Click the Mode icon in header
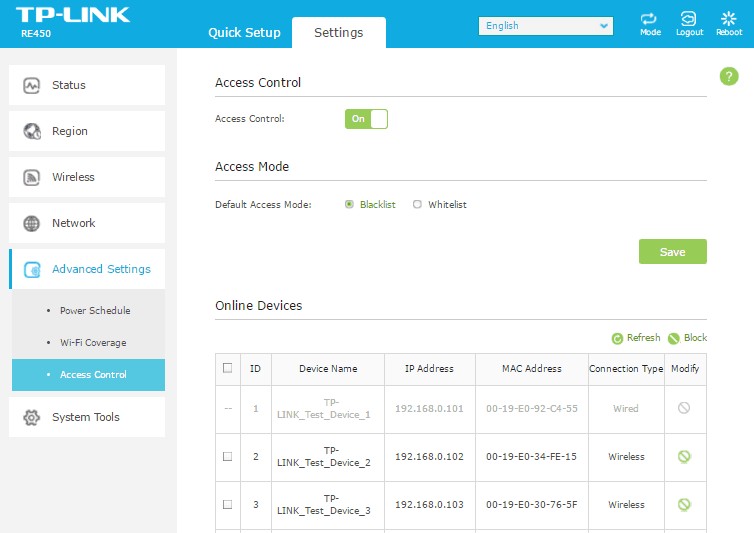Screen dimensions: 754x533 [x=650, y=20]
